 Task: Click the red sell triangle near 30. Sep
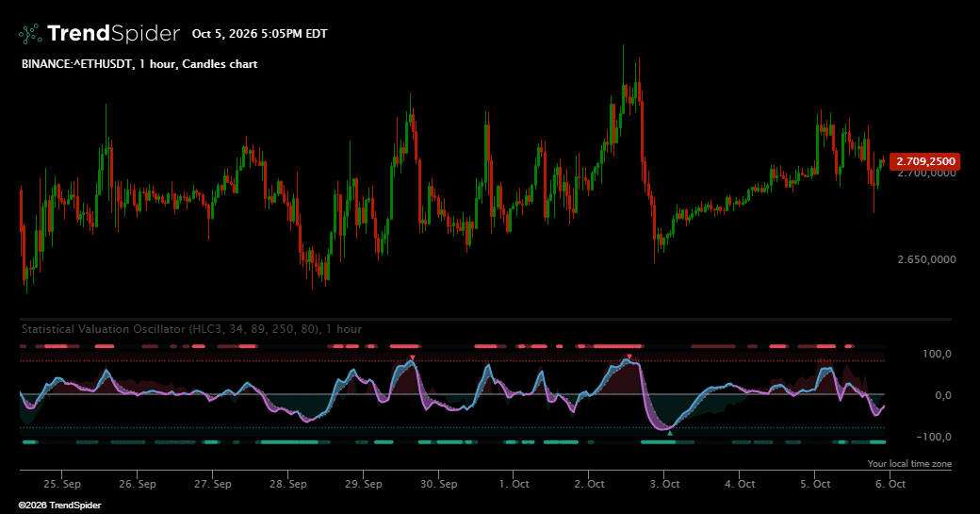[x=413, y=358]
